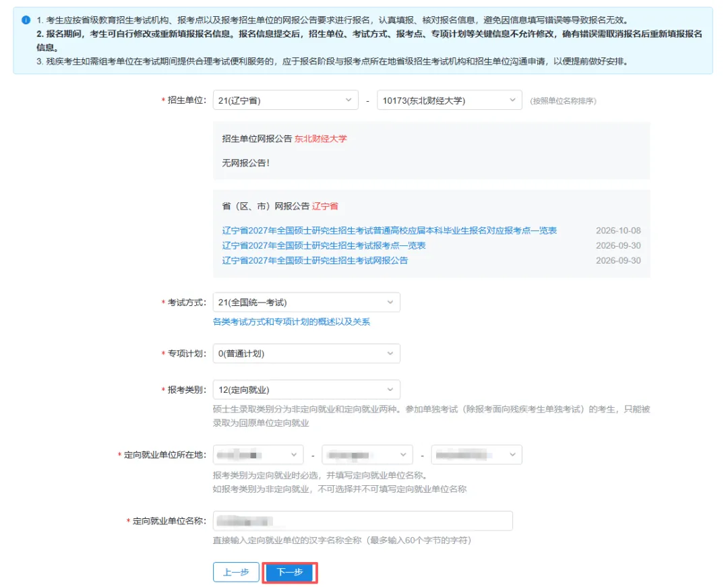Click red 辽宁省 text in provincial announcement
The width and height of the screenshot is (728, 587).
pyautogui.click(x=325, y=206)
